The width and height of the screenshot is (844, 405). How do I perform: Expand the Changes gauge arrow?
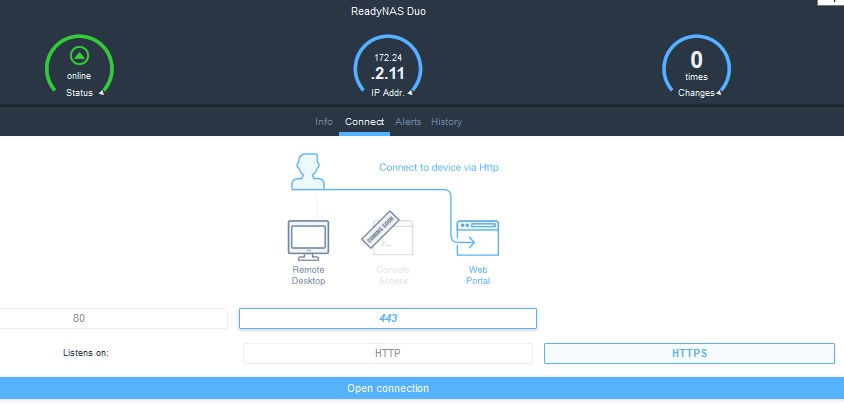click(x=718, y=93)
